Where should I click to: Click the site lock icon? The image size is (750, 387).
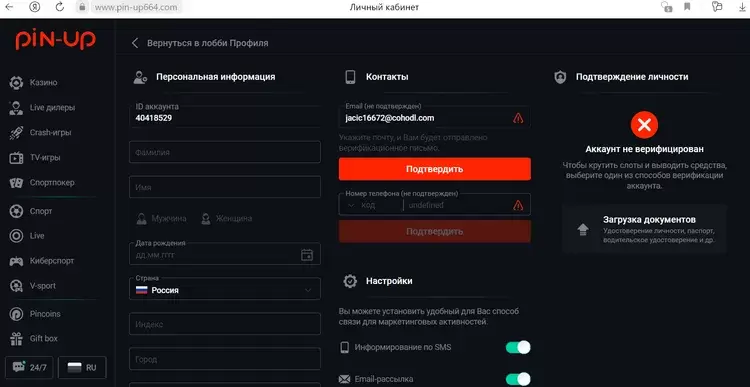click(x=82, y=7)
